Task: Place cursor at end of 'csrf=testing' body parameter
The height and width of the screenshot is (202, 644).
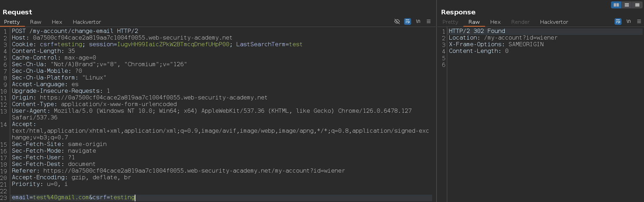Action: (135, 197)
